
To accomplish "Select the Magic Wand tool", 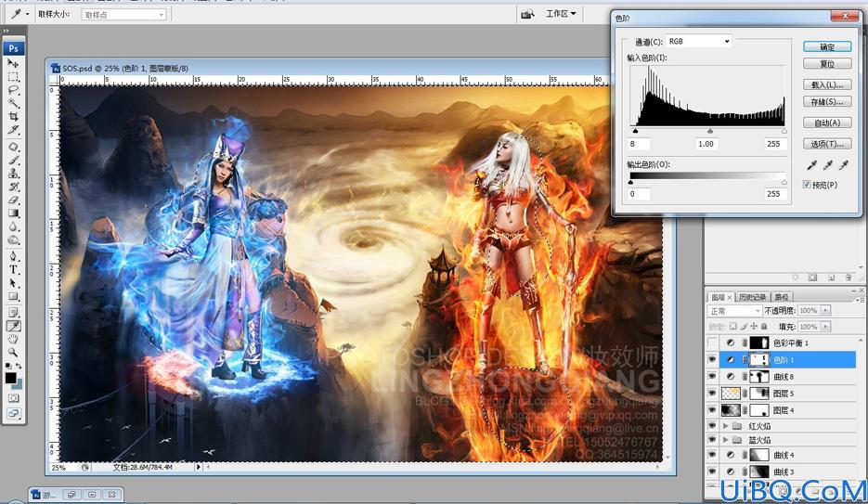I will (x=13, y=103).
